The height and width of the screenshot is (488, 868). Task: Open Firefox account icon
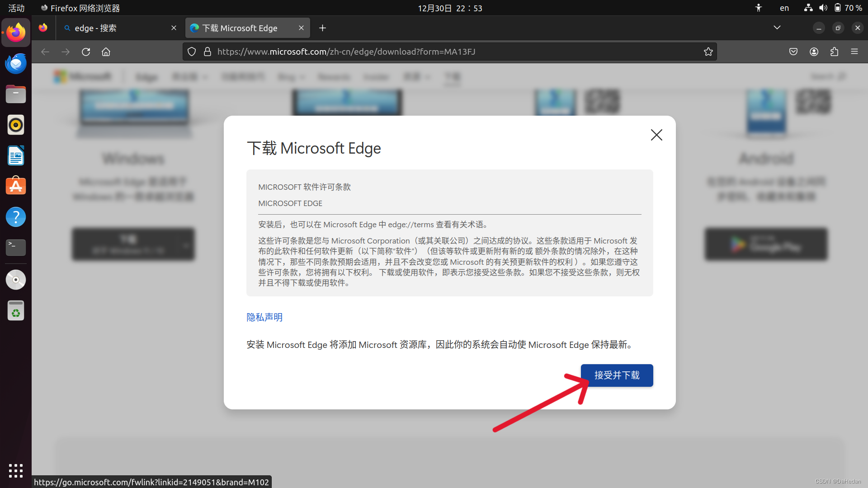(814, 52)
